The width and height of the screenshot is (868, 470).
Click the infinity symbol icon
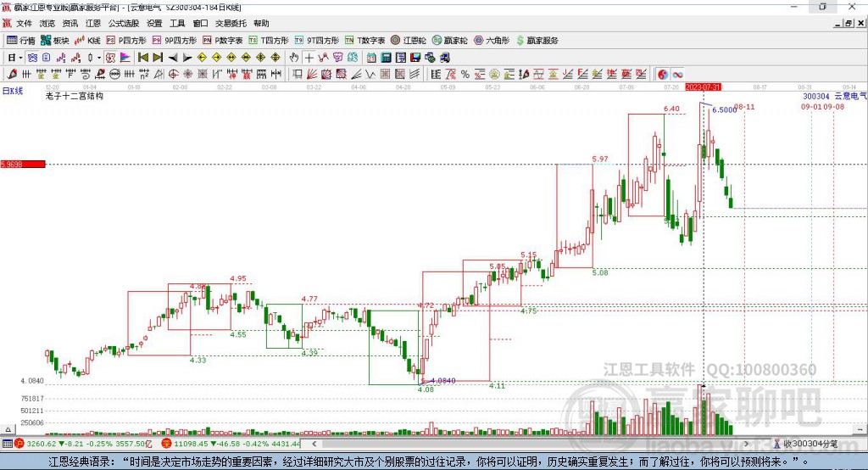click(x=677, y=74)
